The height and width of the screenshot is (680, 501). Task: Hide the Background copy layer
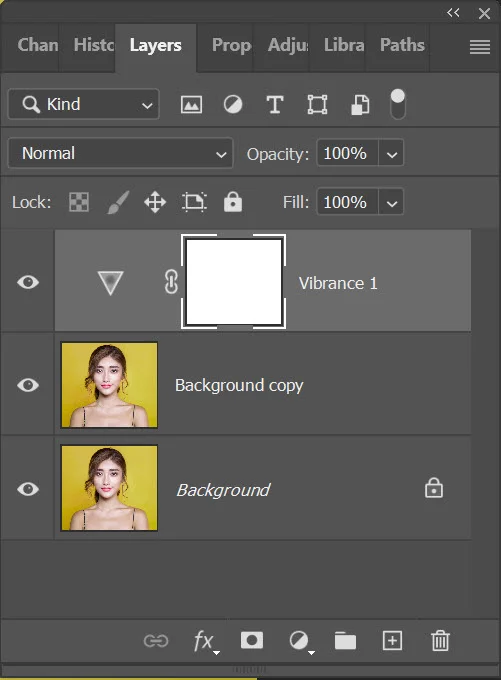(28, 385)
